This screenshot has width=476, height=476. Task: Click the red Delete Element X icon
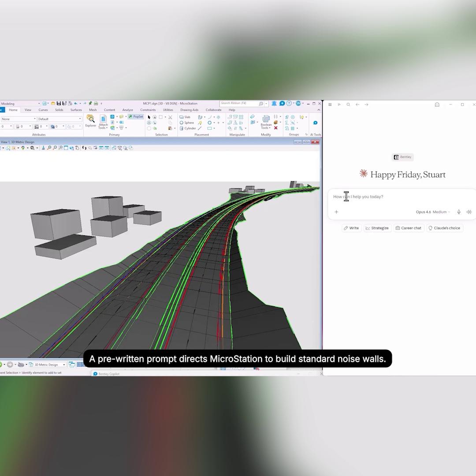[275, 128]
